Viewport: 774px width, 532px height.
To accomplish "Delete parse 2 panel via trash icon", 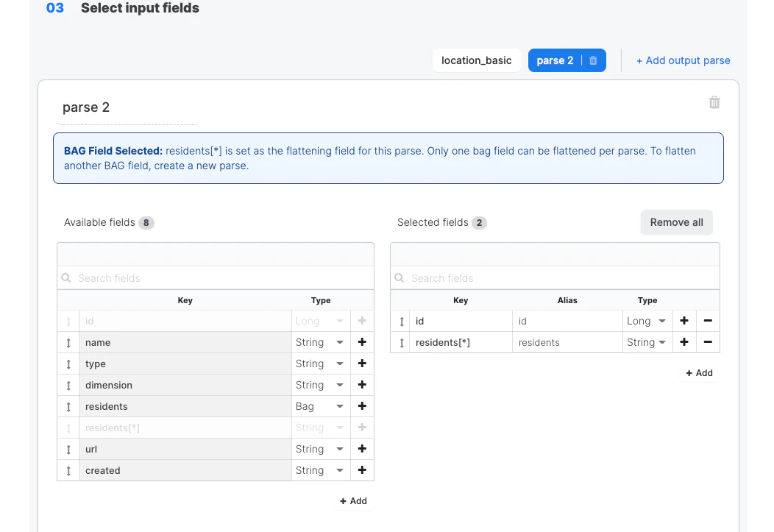I will coord(714,102).
